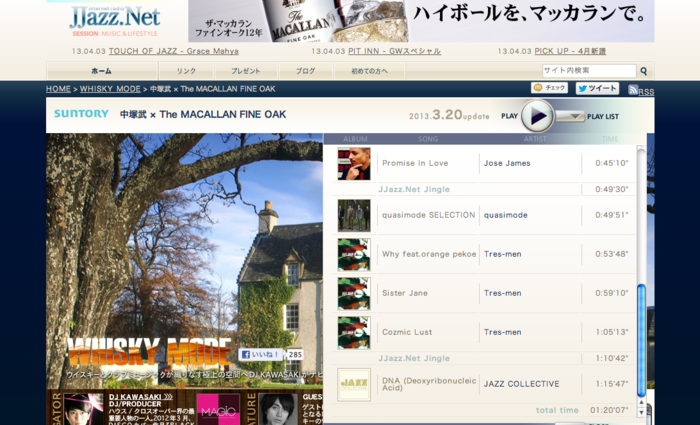Select quasimode SELECTION song title
This screenshot has width=700, height=425.
tap(429, 215)
